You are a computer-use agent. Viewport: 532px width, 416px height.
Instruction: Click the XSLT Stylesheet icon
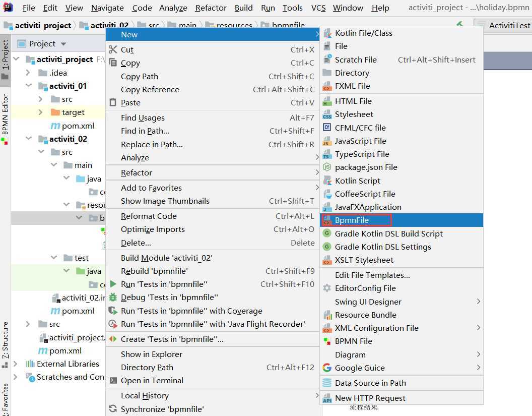[327, 260]
